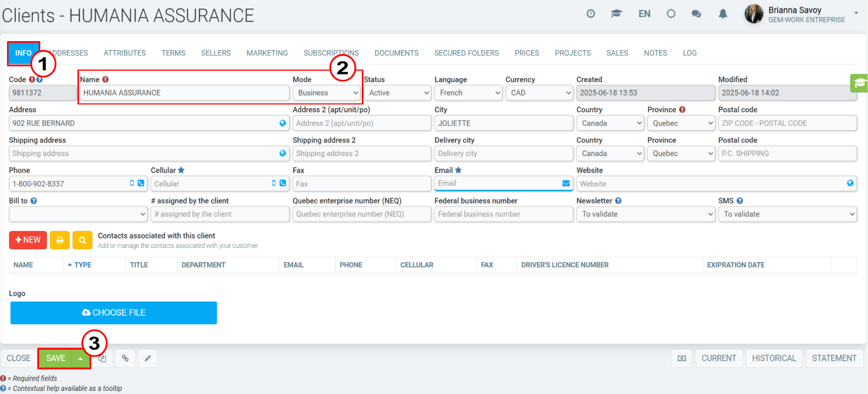The image size is (868, 394).
Task: Open the Language dropdown set to French
Action: click(468, 93)
